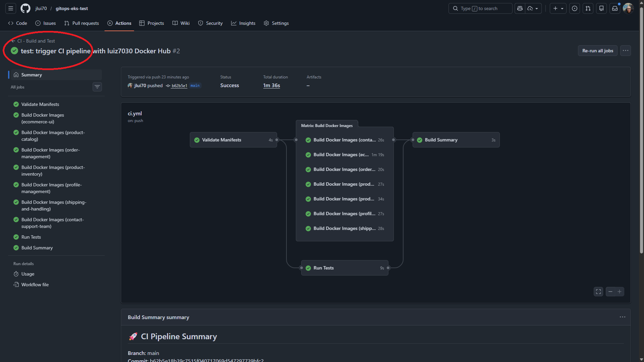
Task: Open the Copilot chat icon
Action: 520,8
